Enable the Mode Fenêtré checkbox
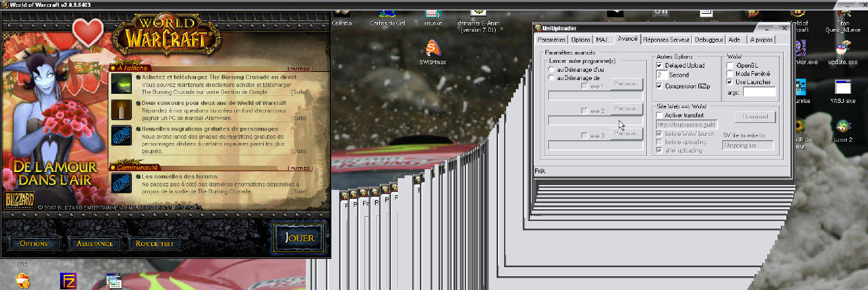The image size is (868, 290). pos(730,74)
